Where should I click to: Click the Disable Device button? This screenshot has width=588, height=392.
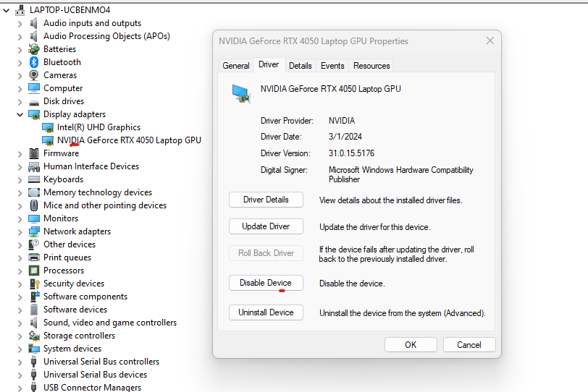point(266,283)
